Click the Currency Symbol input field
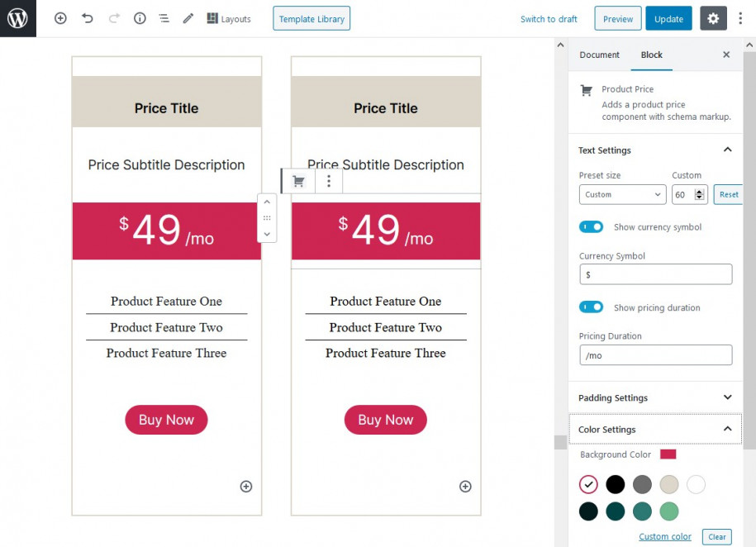 (655, 274)
